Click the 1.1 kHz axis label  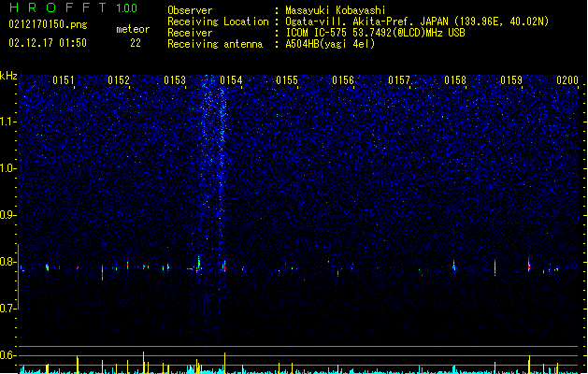click(x=8, y=122)
